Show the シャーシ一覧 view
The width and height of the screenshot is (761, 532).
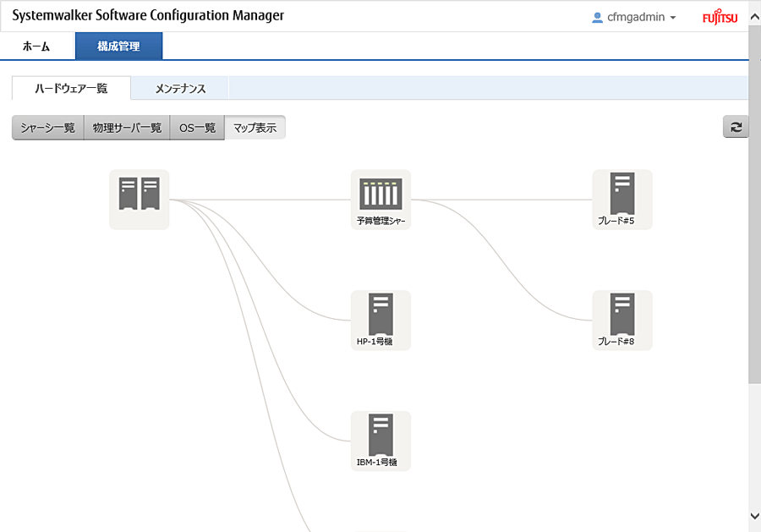(47, 128)
